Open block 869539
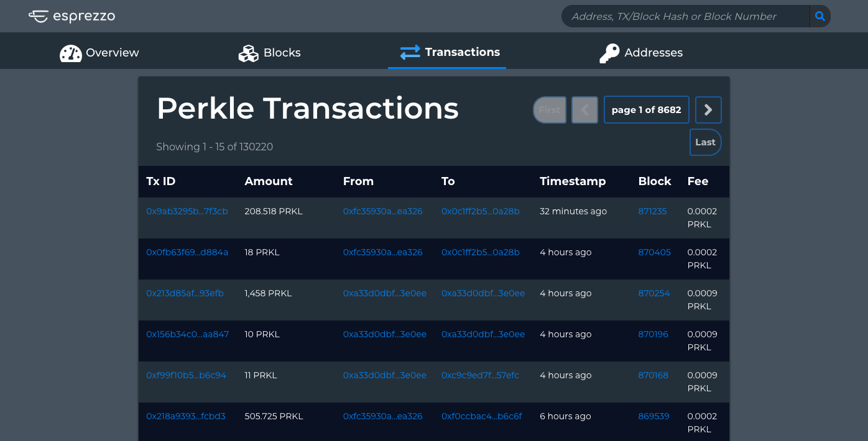The image size is (868, 441). pyautogui.click(x=653, y=416)
